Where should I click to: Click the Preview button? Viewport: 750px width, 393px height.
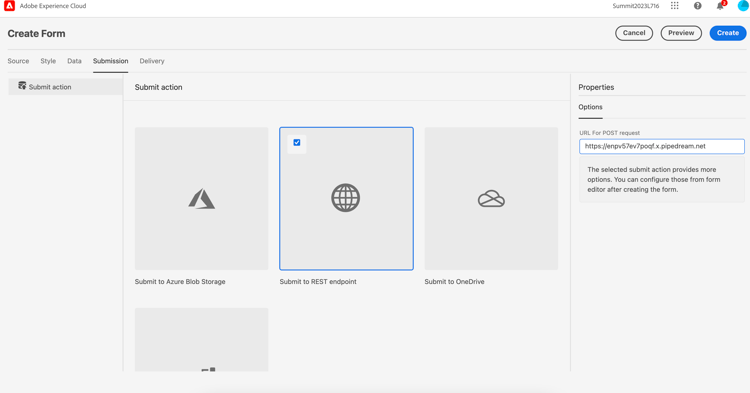tap(681, 33)
